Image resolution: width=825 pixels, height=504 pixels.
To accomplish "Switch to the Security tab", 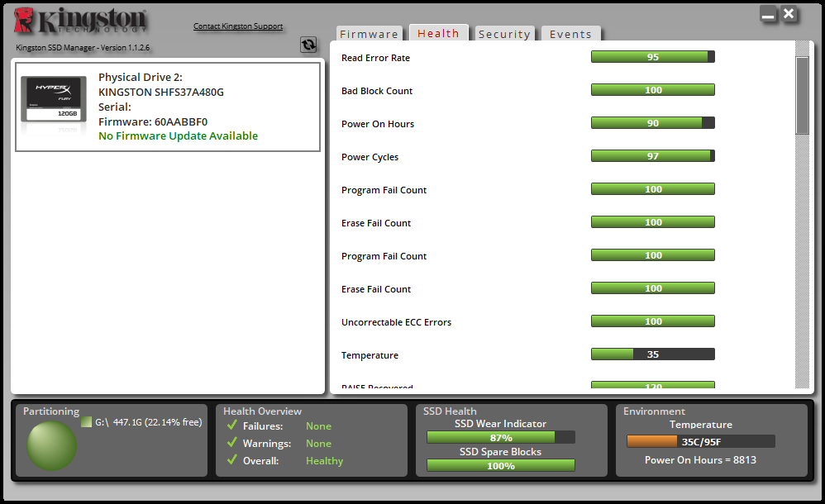I will (504, 34).
